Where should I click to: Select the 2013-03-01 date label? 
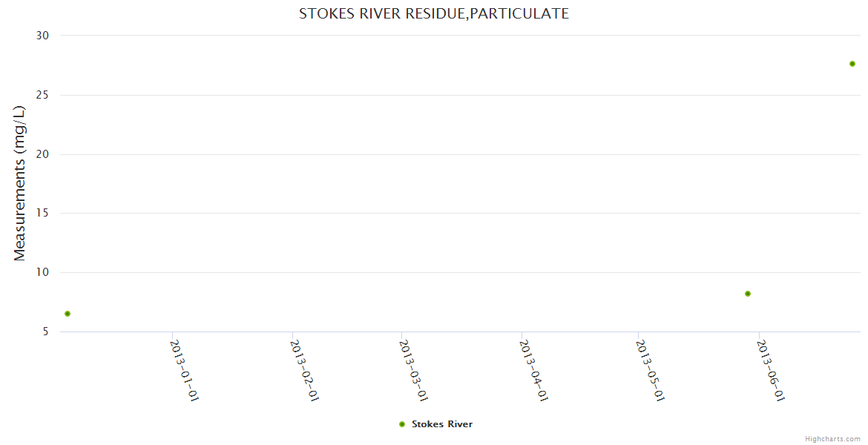[414, 370]
